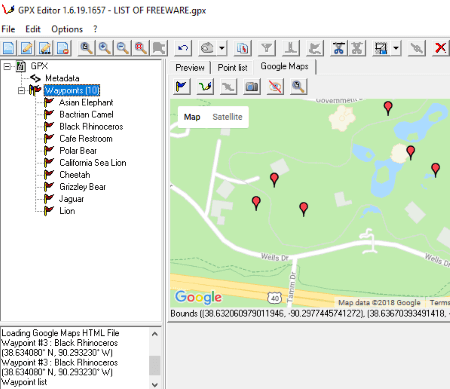The image size is (450, 389).
Task: Click the Terms link on the map
Action: [440, 303]
